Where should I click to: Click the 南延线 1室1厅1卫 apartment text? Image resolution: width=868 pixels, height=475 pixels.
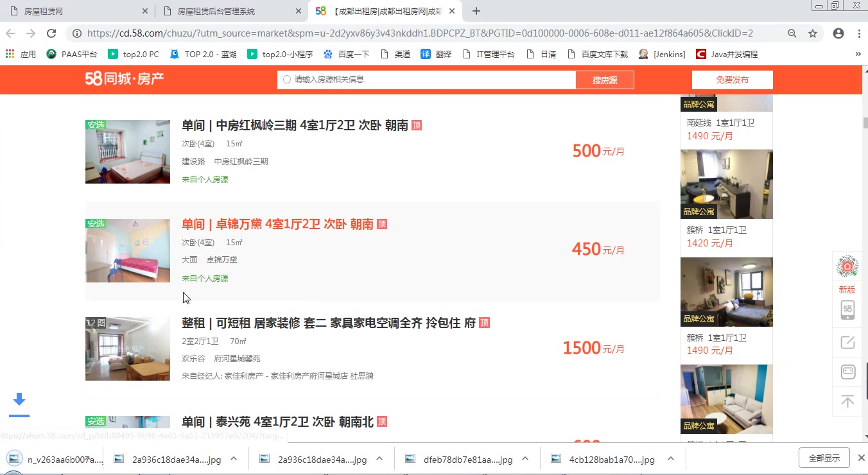tap(720, 123)
